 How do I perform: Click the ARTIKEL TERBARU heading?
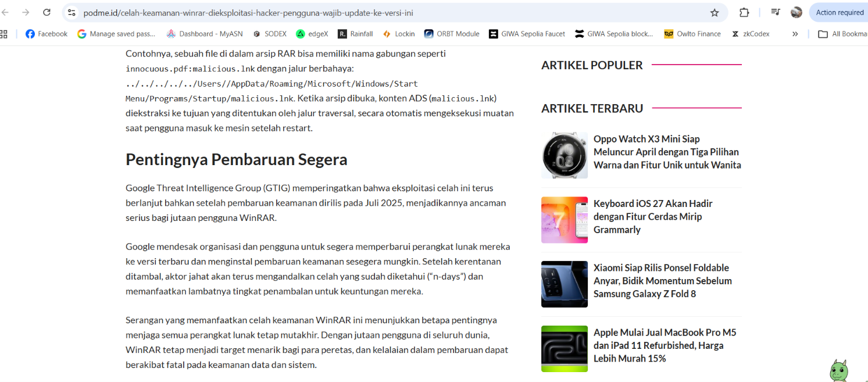(592, 108)
